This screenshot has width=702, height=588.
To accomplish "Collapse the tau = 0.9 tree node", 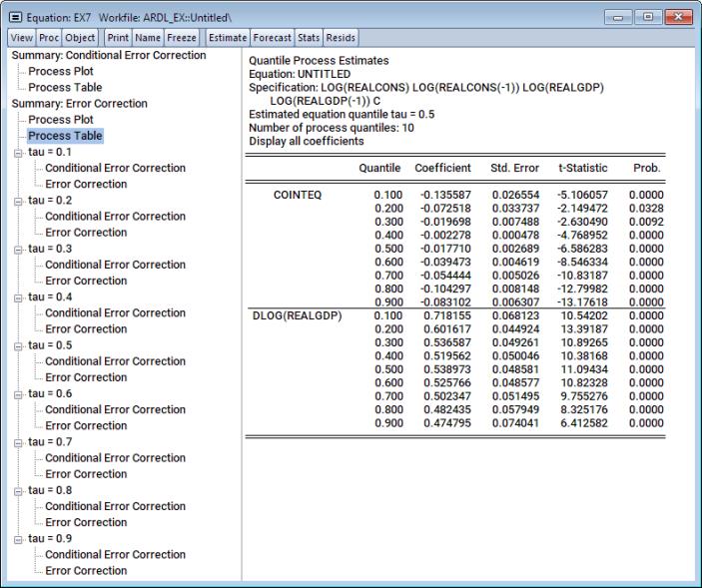I will coord(17,539).
